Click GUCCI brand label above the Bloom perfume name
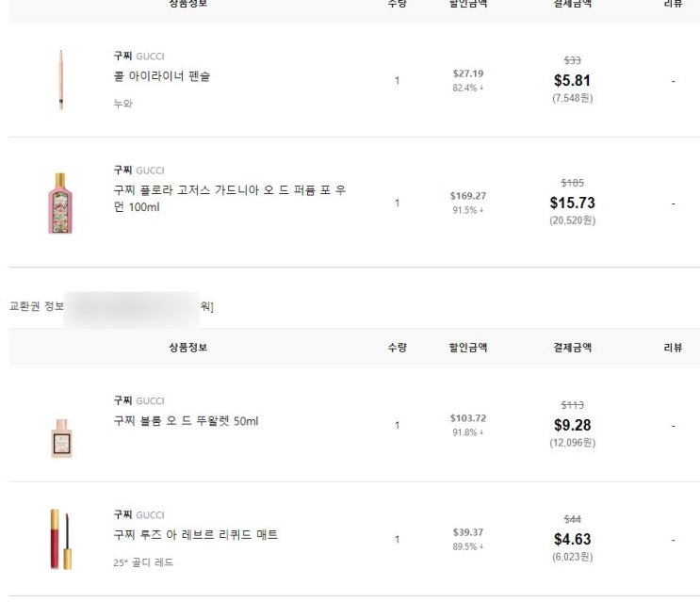This screenshot has height=602, width=700. tap(150, 401)
